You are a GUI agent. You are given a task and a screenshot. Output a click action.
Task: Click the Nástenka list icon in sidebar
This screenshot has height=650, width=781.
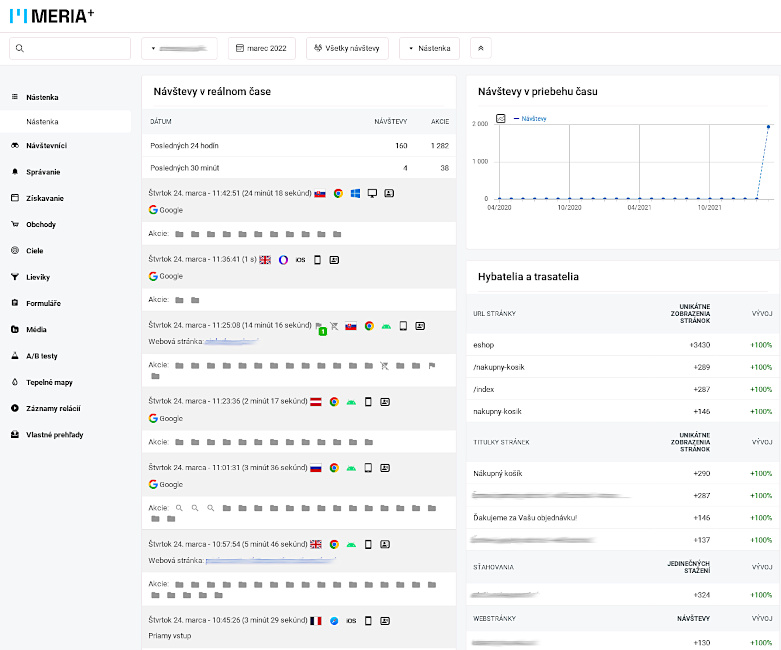coord(15,97)
